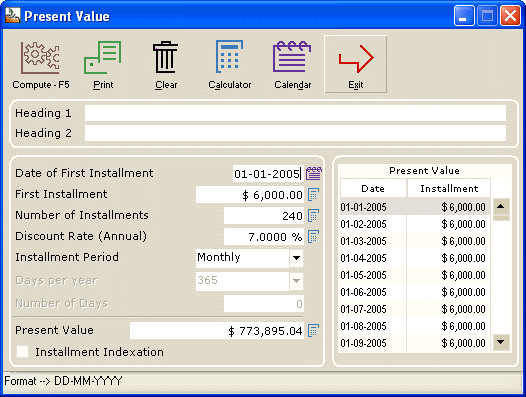The width and height of the screenshot is (526, 397).
Task: Click the Heading 2 text field
Action: [x=295, y=133]
